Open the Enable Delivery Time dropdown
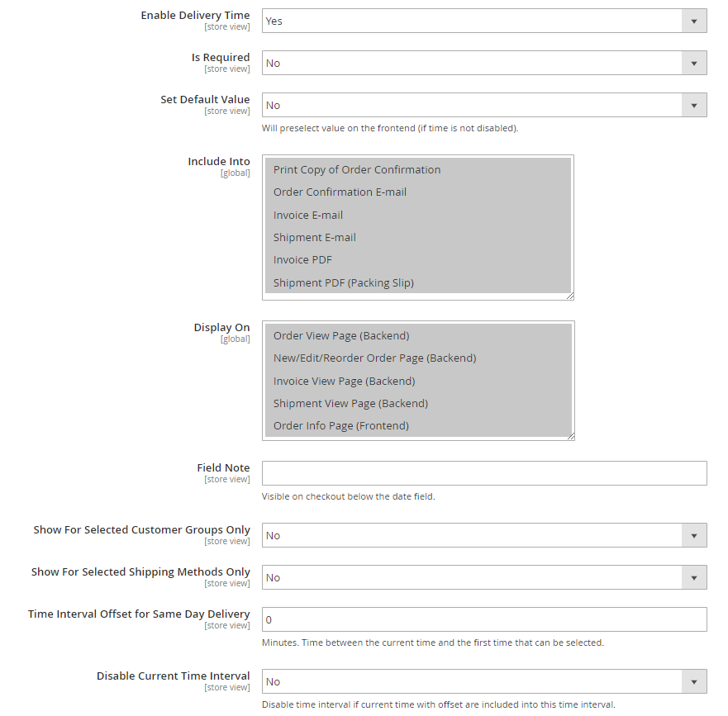 [x=484, y=21]
